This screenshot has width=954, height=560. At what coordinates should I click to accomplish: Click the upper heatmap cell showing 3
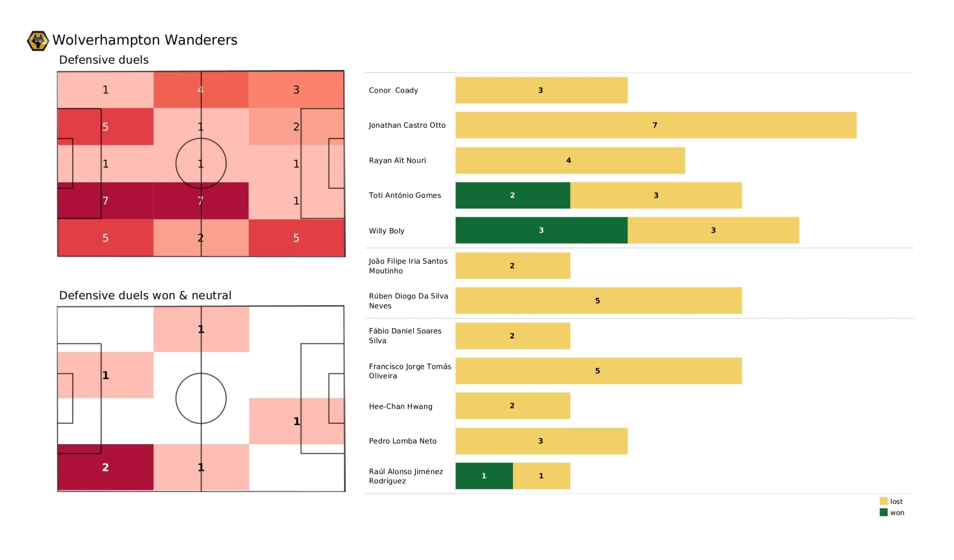coord(296,90)
